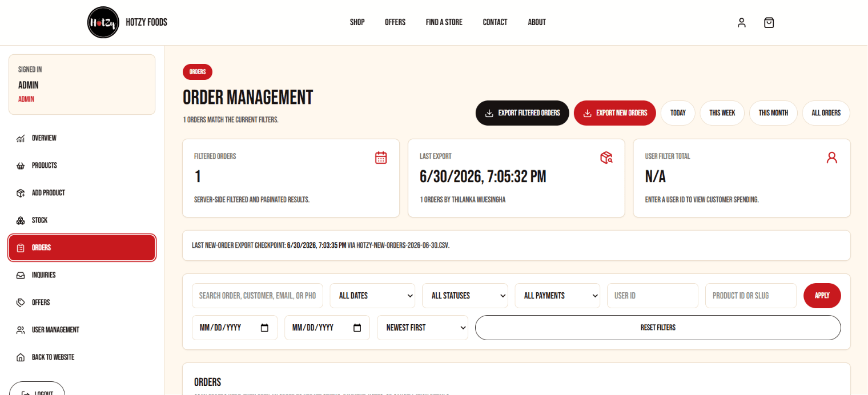Image resolution: width=868 pixels, height=395 pixels.
Task: Click the red Orders badge above title
Action: click(198, 72)
